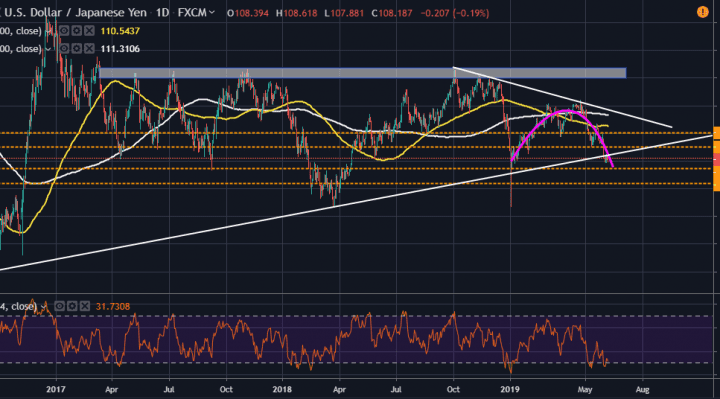The image size is (720, 399).
Task: Delete the 111.3106 indicator using X icon
Action: 89,48
